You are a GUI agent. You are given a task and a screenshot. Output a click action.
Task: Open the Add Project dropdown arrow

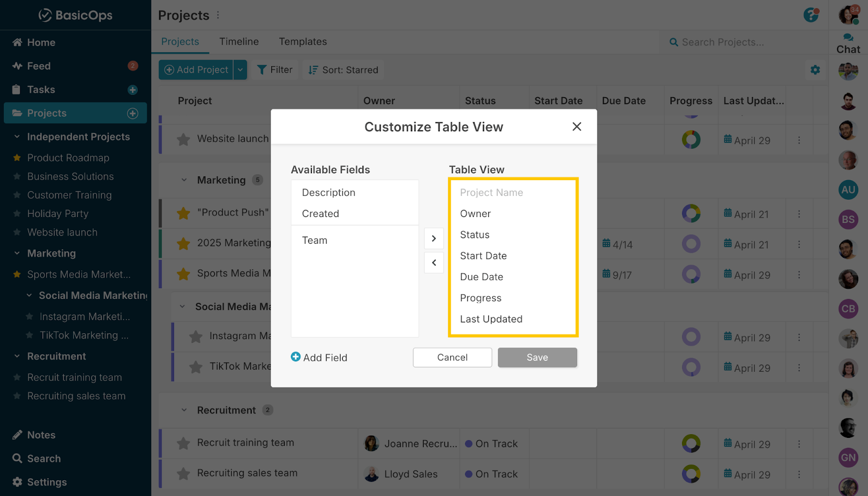(x=240, y=70)
